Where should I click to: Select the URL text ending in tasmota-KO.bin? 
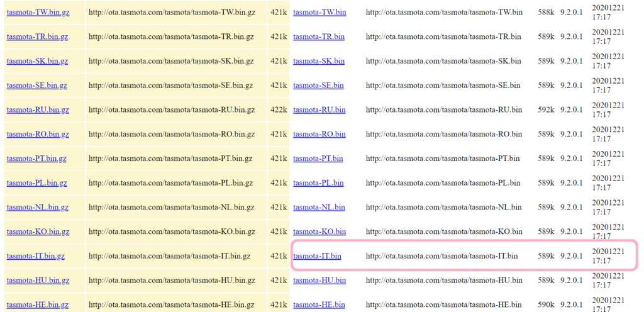point(445,231)
